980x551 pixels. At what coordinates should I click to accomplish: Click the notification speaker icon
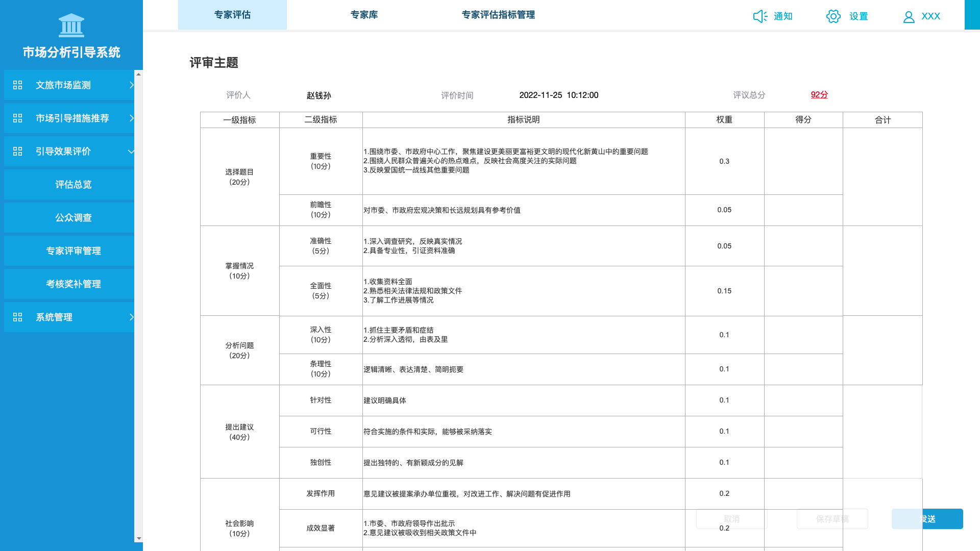tap(760, 16)
